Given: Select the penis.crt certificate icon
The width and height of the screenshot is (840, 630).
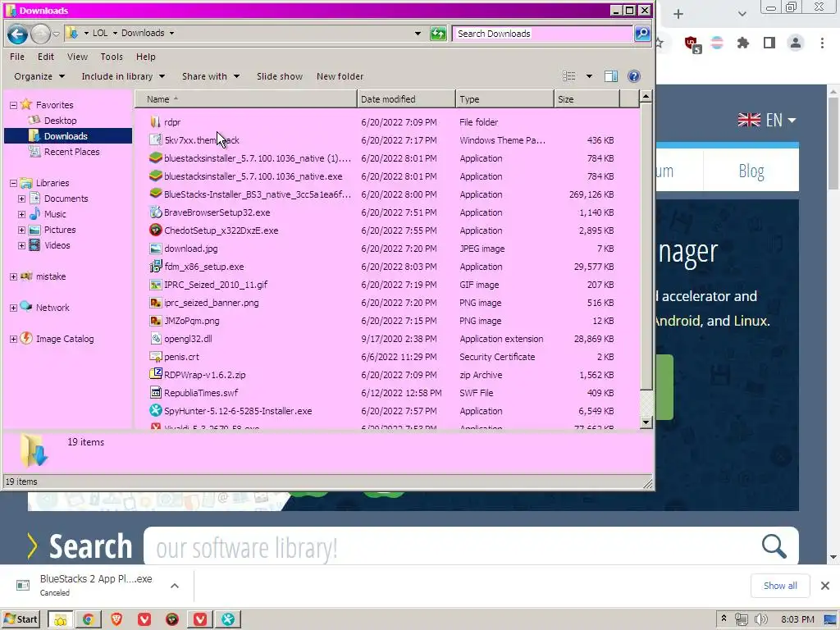Looking at the screenshot, I should [x=155, y=357].
